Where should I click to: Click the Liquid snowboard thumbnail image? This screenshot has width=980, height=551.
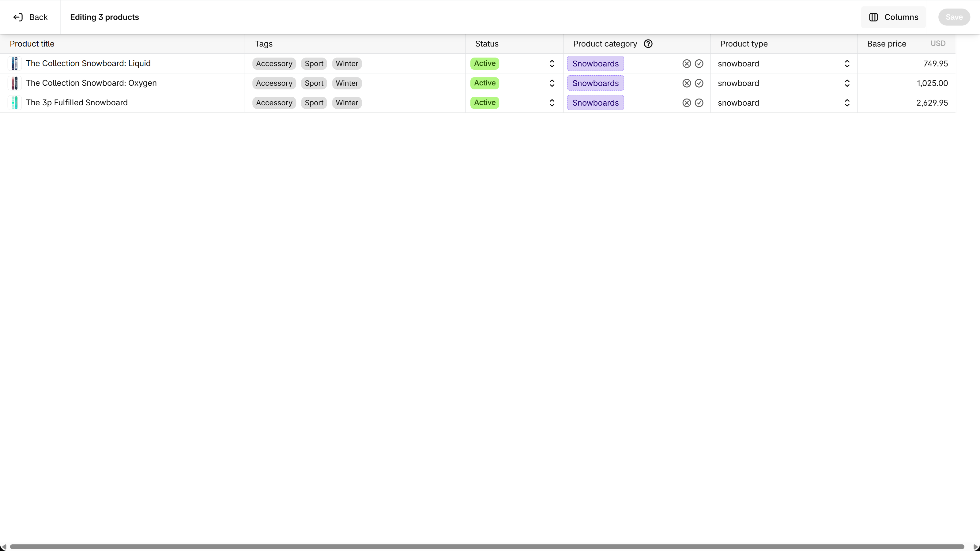click(14, 63)
